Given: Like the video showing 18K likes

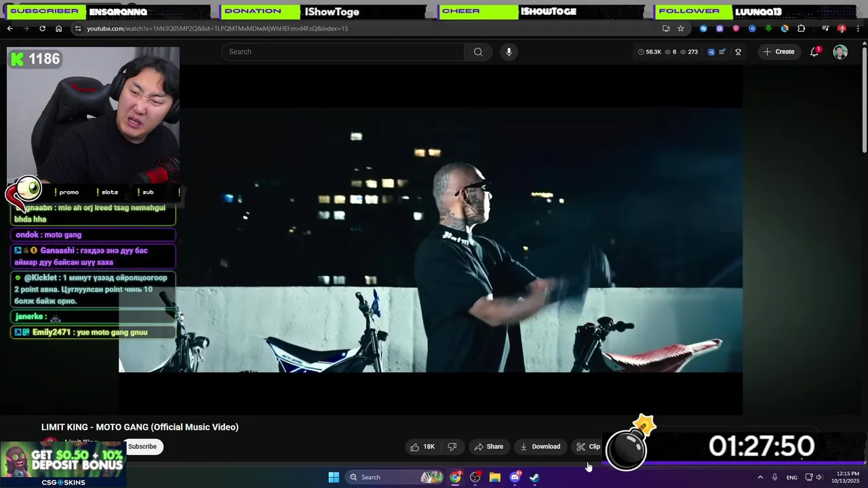Looking at the screenshot, I should point(422,447).
